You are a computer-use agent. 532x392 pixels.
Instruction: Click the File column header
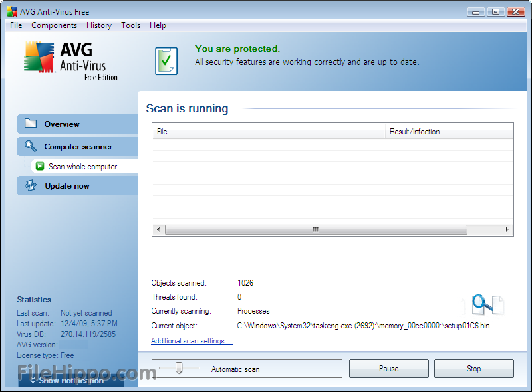[269, 132]
